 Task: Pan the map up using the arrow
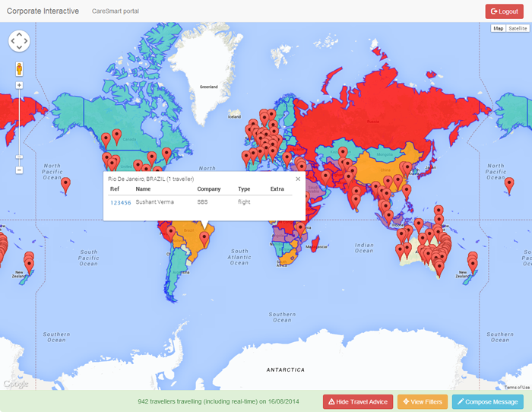[19, 34]
